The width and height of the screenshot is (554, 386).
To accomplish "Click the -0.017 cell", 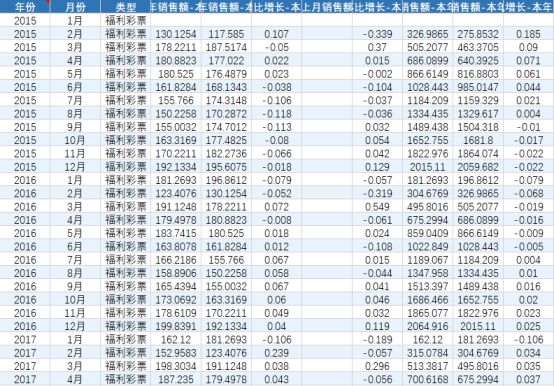I will point(529,141).
